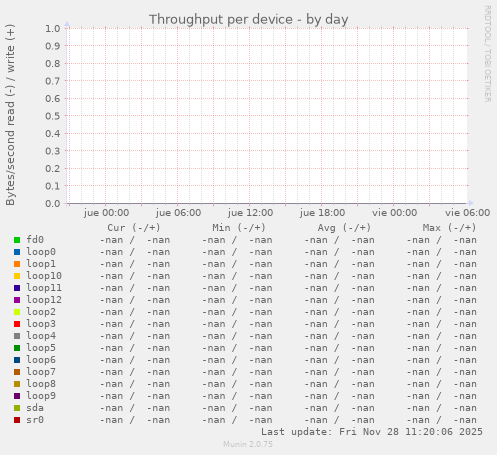
Task: Click the sda olive green legend swatch
Action: tap(17, 408)
